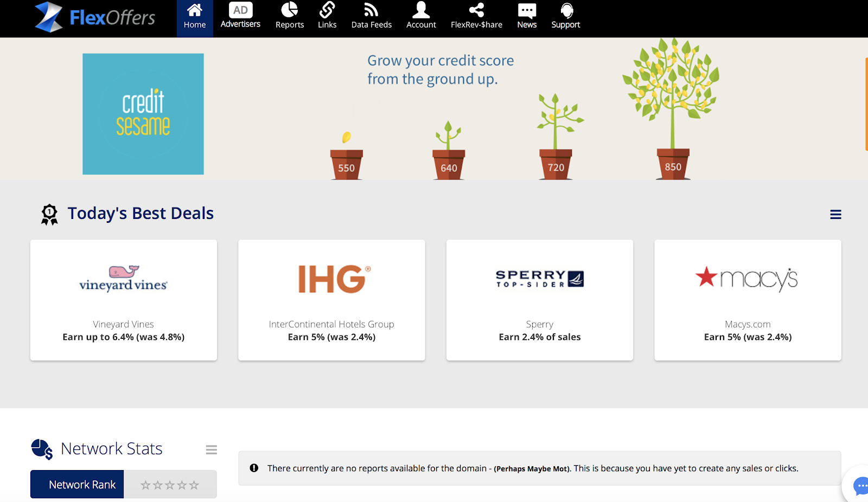Open the Sperry advertiser name
The height and width of the screenshot is (502, 868).
(x=540, y=324)
